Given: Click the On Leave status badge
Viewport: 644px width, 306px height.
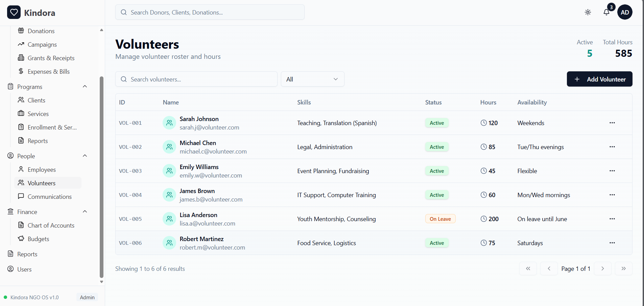Looking at the screenshot, I should (x=440, y=219).
